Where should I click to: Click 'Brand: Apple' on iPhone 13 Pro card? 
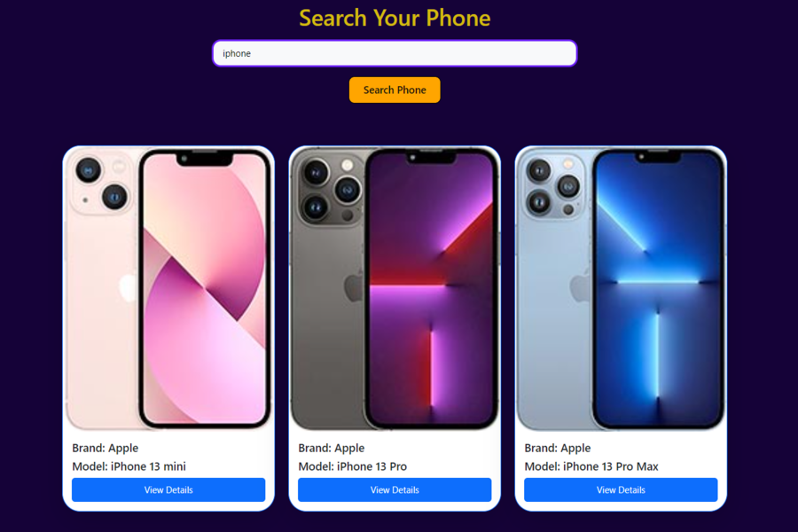(x=332, y=448)
